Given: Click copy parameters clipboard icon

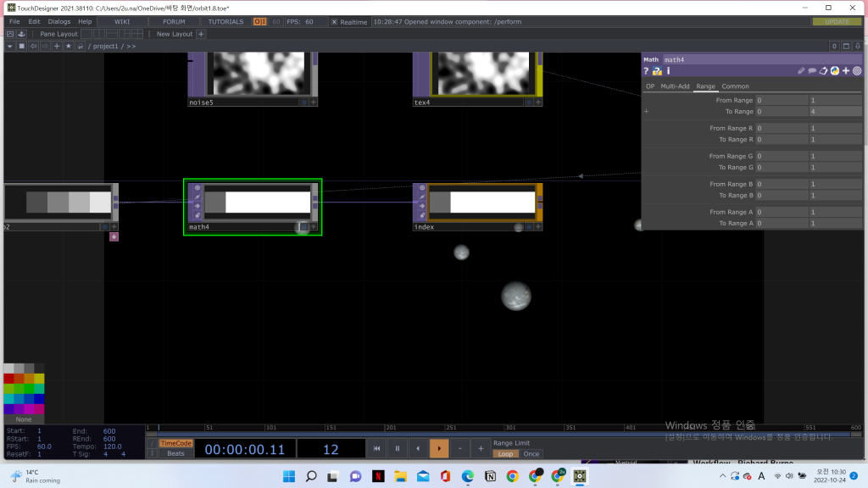Looking at the screenshot, I should click(823, 71).
